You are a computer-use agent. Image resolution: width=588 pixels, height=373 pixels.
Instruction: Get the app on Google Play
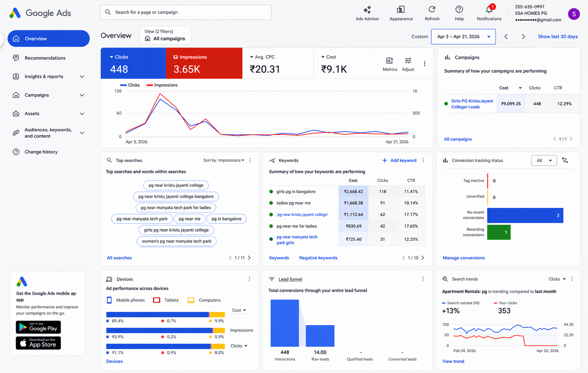[38, 327]
